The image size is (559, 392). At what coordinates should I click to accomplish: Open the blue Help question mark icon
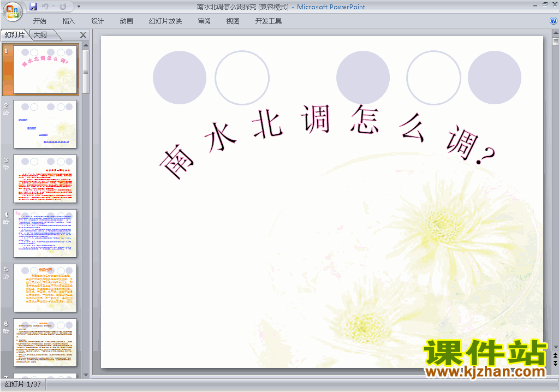point(554,21)
